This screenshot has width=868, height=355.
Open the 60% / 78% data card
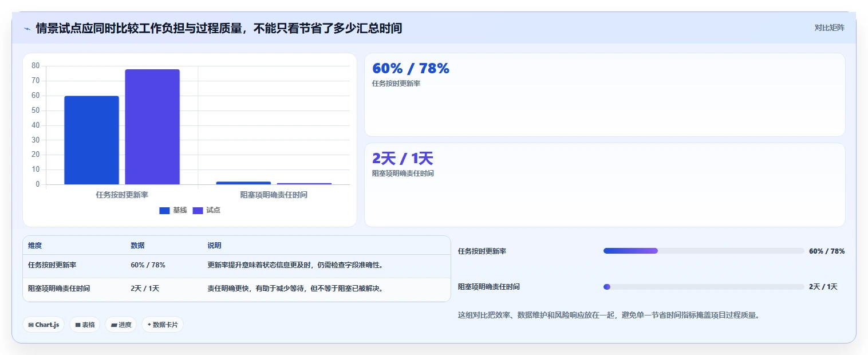tap(605, 95)
